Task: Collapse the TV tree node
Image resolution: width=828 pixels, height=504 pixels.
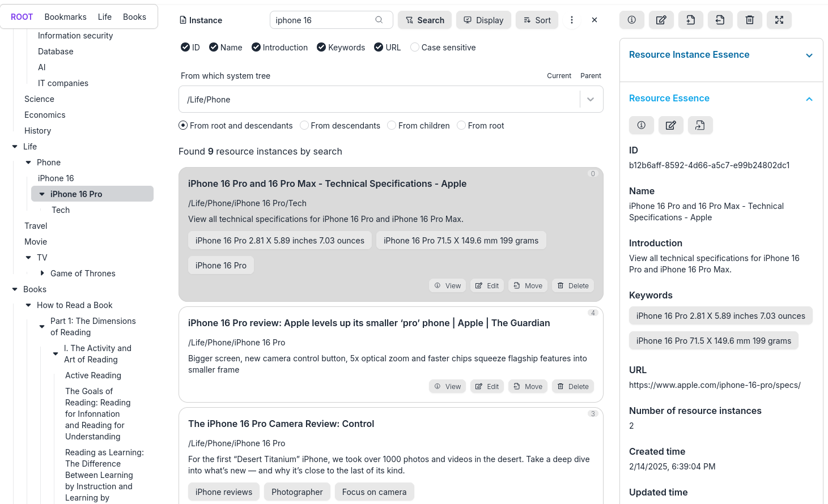Action: [x=28, y=258]
